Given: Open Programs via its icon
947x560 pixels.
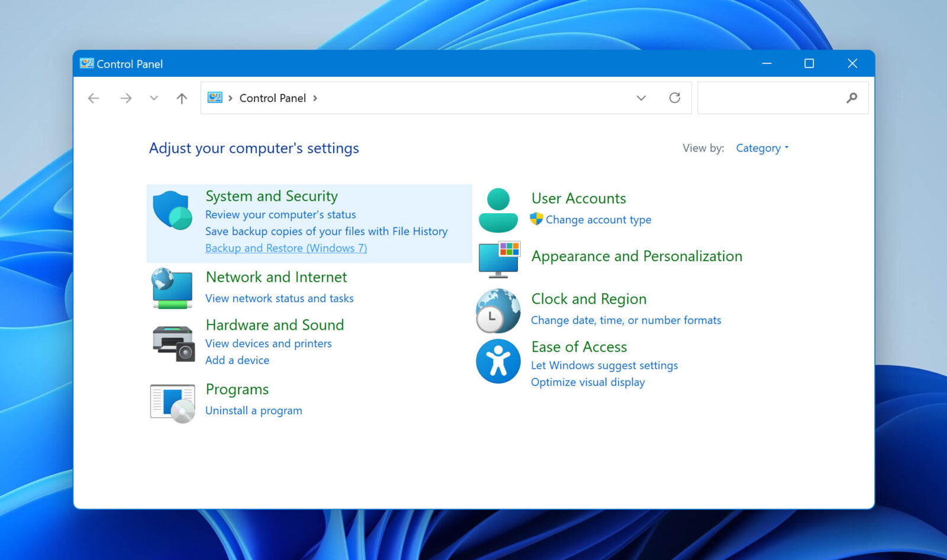Looking at the screenshot, I should tap(173, 403).
